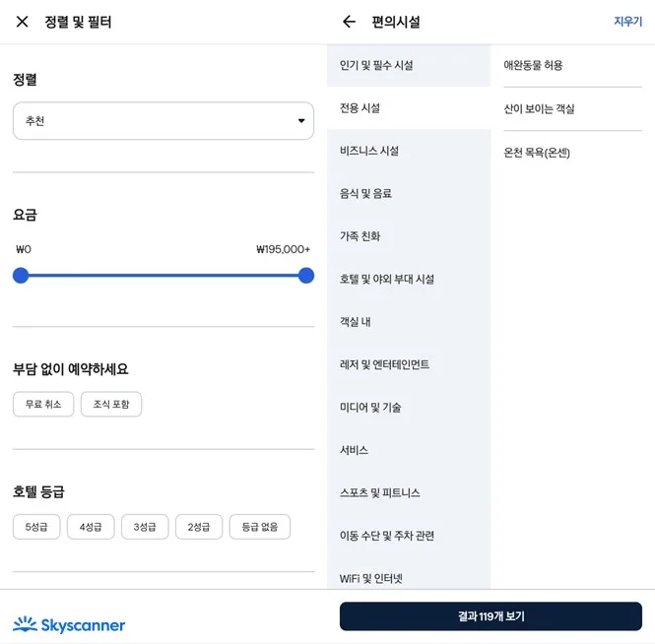
Task: Select the 5성급 hotel rating chip
Action: [43, 527]
